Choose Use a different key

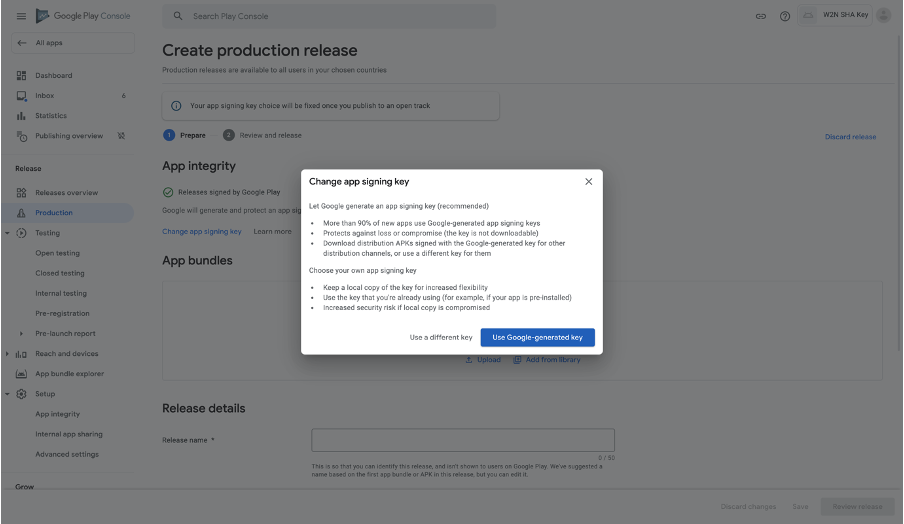click(441, 338)
